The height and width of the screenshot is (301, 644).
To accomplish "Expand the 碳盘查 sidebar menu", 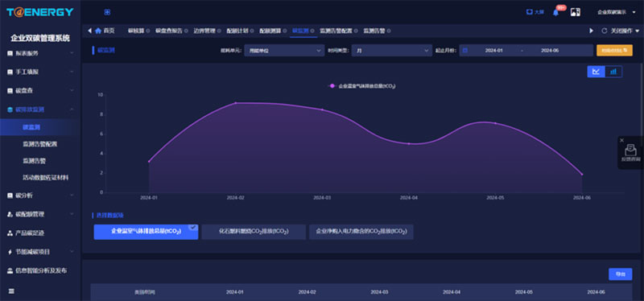I will tap(40, 91).
